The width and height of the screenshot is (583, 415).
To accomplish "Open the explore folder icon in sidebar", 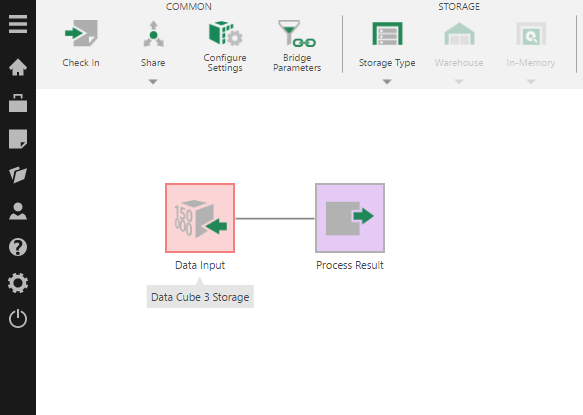I will [x=18, y=175].
